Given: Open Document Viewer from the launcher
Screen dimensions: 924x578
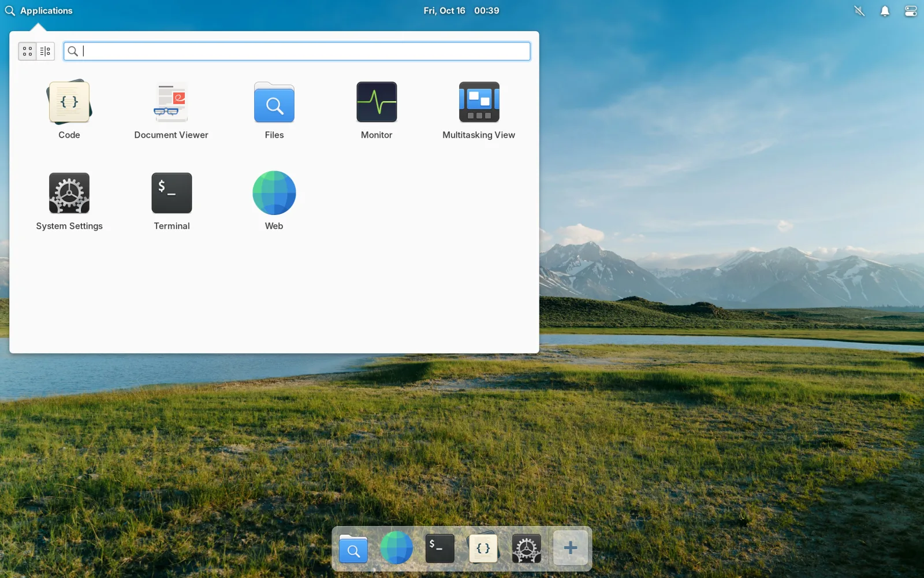Looking at the screenshot, I should [x=171, y=110].
